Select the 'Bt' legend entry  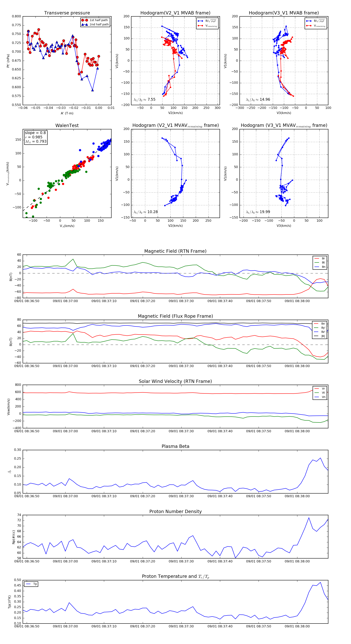320,263
